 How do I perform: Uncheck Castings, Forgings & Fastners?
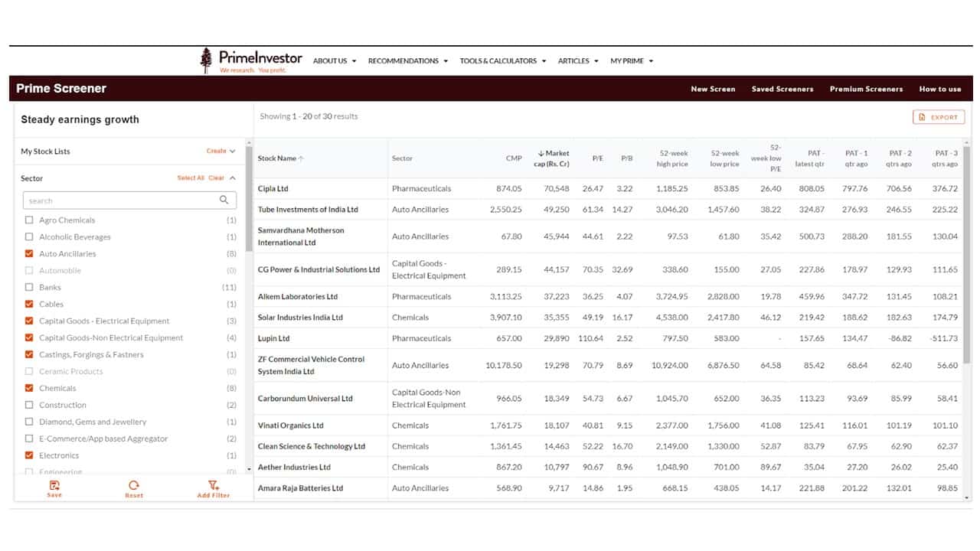click(x=29, y=355)
